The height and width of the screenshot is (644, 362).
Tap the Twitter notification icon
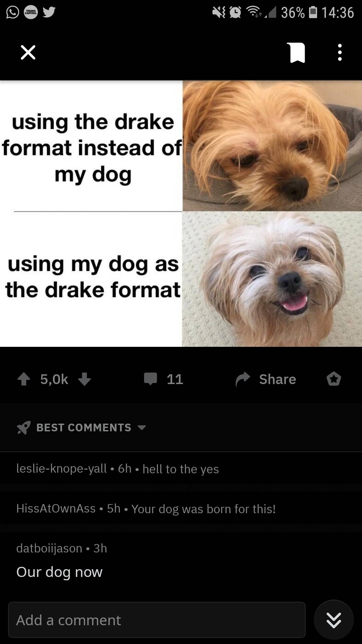pos(49,12)
